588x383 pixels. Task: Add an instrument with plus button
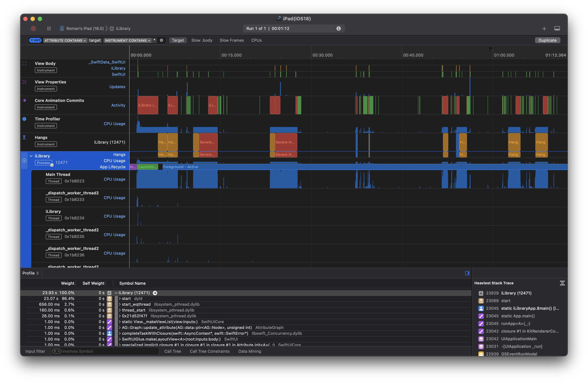(544, 29)
